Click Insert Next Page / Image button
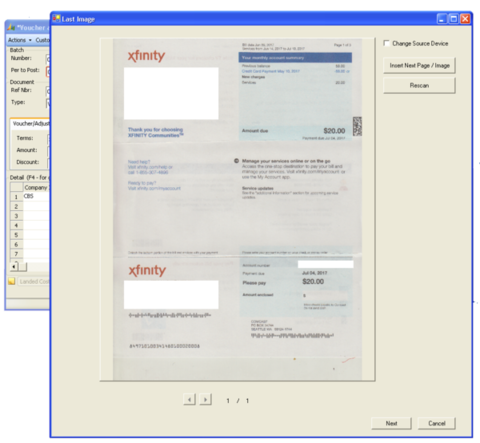This screenshot has width=480, height=443. click(x=419, y=65)
